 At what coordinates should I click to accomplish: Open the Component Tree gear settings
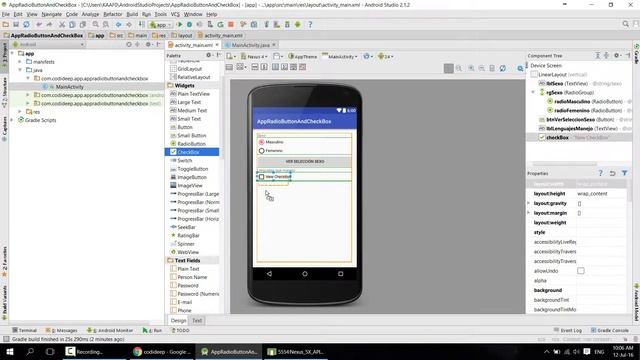617,55
